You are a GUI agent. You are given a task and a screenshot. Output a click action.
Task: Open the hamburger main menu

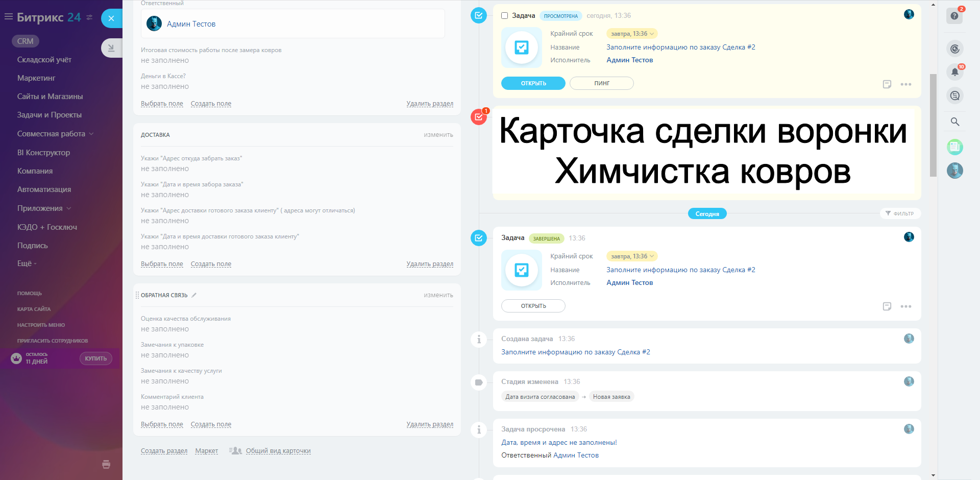pyautogui.click(x=8, y=17)
